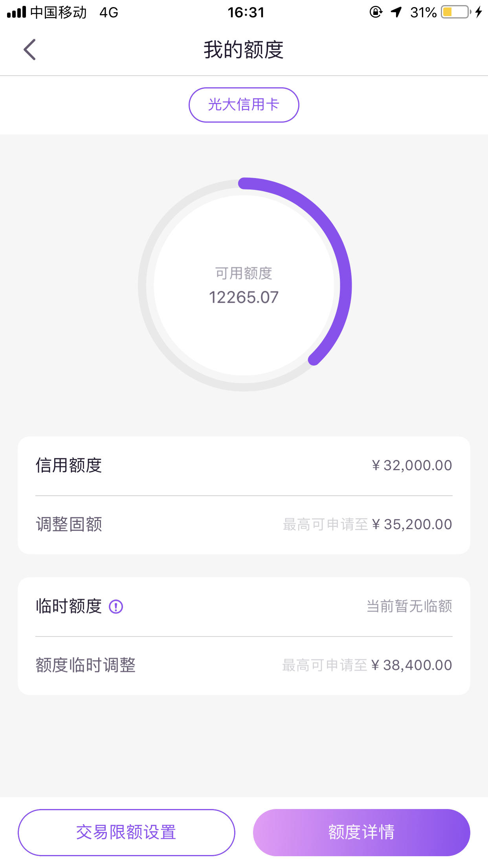
Task: Select the 光大信用卡 card selector
Action: coord(244,105)
